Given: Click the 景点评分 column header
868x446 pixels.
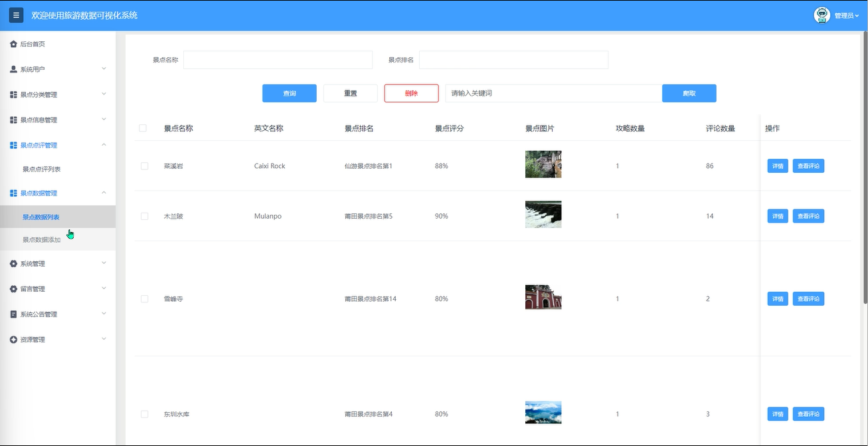Looking at the screenshot, I should (449, 128).
